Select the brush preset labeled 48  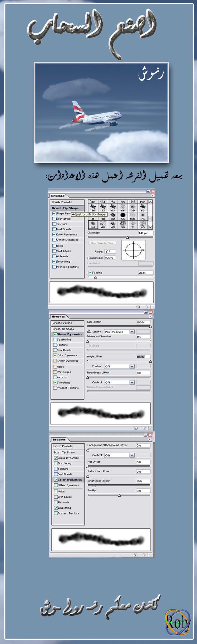tap(103, 218)
